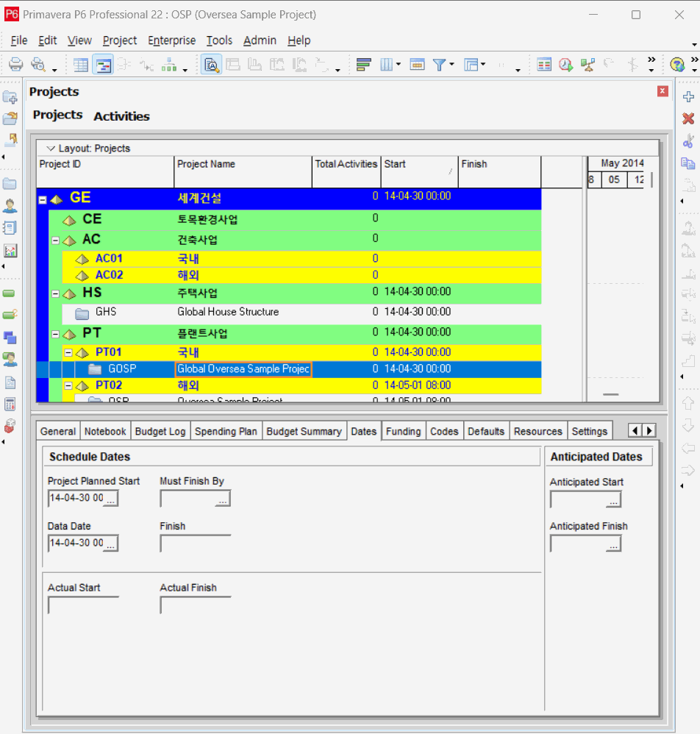Viewport: 700px width, 734px height.
Task: Open the Resource Assignments icon in left sidebar
Action: click(x=10, y=360)
